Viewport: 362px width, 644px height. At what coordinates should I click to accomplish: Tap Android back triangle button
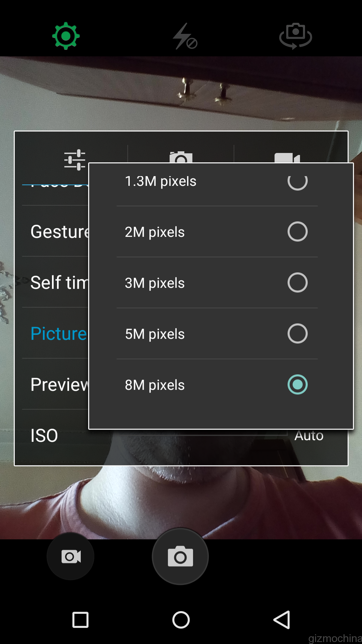282,620
